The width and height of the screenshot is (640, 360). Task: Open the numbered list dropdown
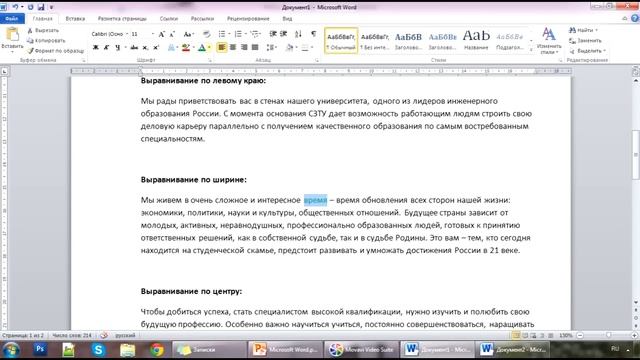pyautogui.click(x=245, y=34)
